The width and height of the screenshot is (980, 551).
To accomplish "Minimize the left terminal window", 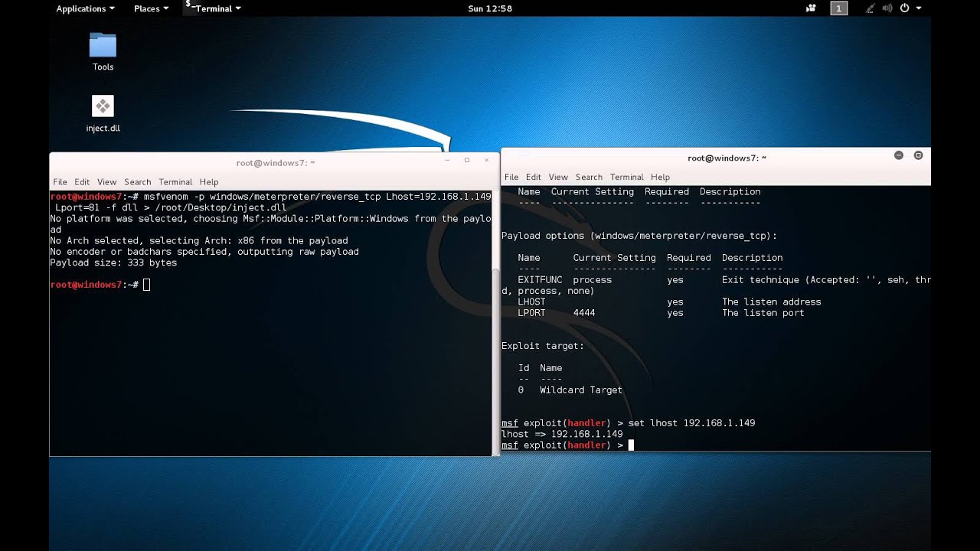I will pyautogui.click(x=447, y=161).
